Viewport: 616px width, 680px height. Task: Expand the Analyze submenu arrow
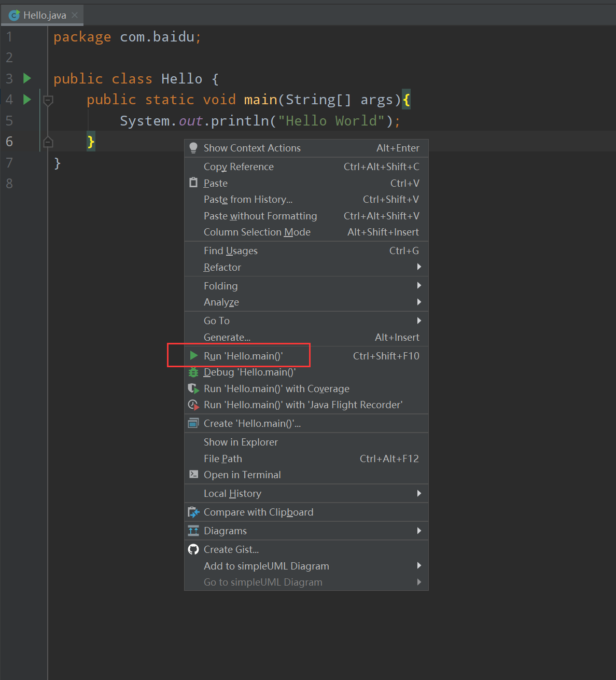point(419,302)
